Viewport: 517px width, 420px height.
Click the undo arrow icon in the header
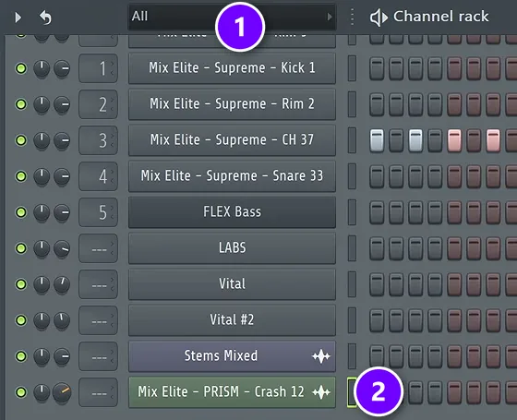point(45,18)
